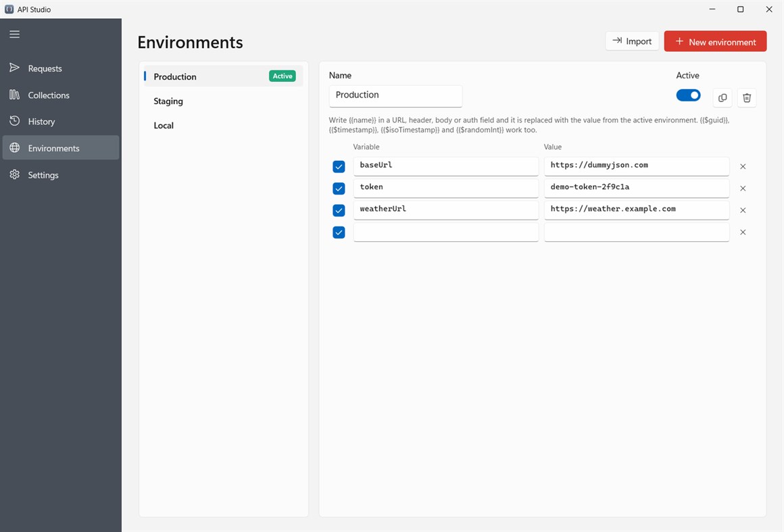Minimize the API Studio window
784x532 pixels.
[712, 9]
